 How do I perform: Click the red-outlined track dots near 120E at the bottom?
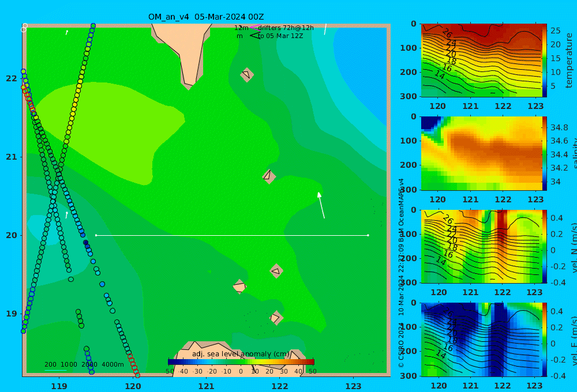134,365
